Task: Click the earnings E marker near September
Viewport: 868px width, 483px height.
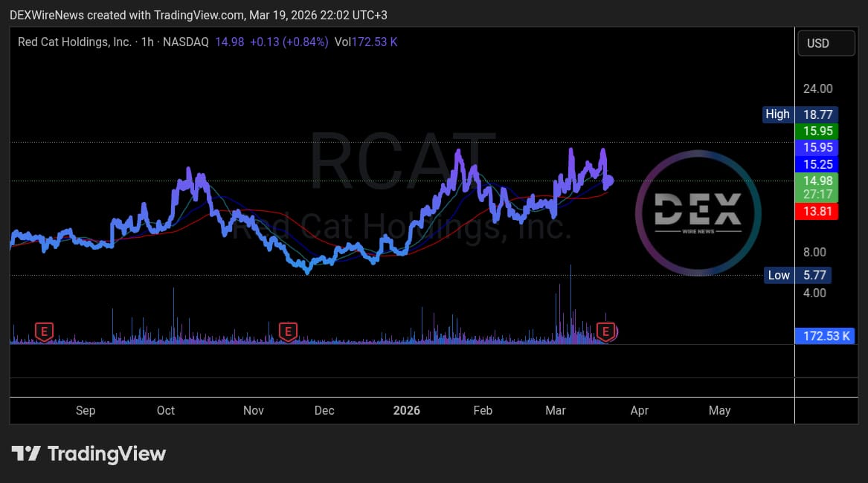Action: point(45,332)
